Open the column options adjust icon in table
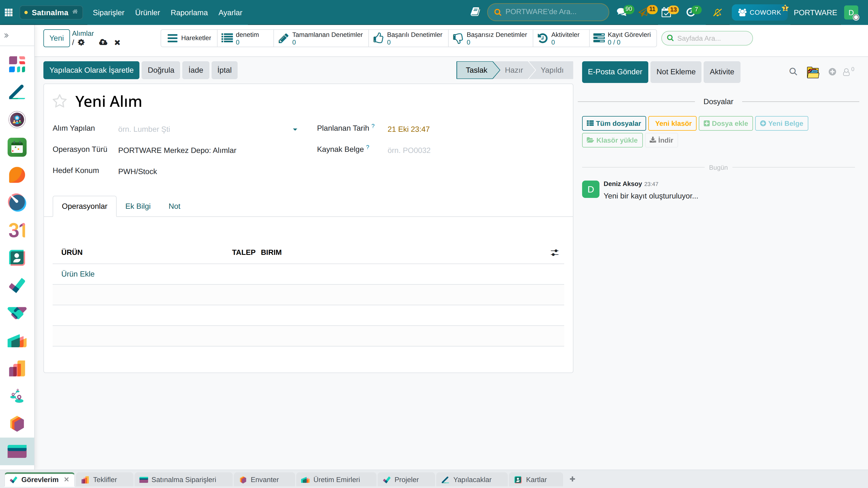The image size is (868, 488). pos(554,253)
